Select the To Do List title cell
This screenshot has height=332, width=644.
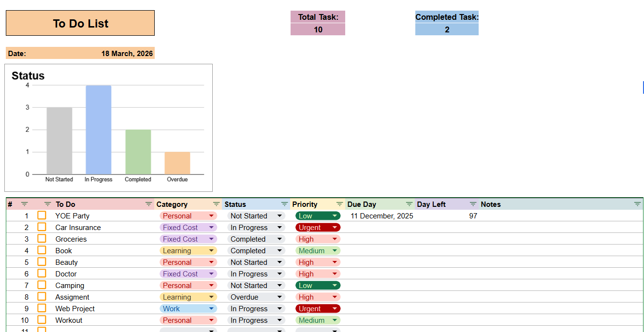(80, 23)
